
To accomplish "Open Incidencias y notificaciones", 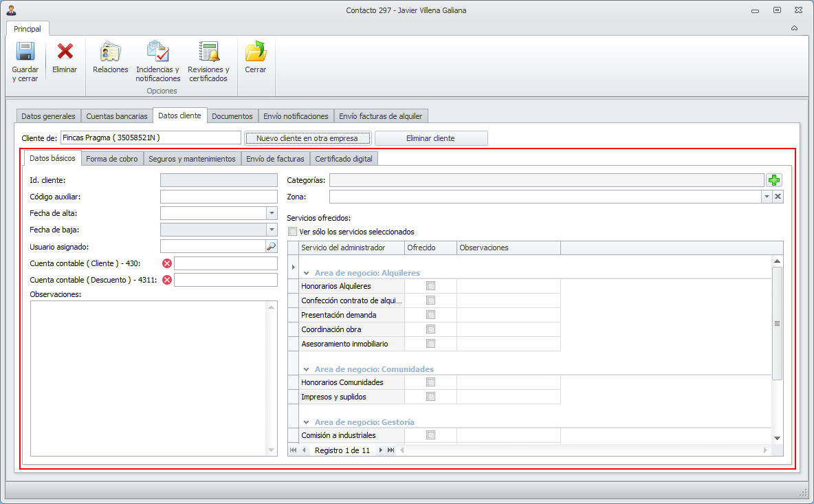I will (x=157, y=52).
